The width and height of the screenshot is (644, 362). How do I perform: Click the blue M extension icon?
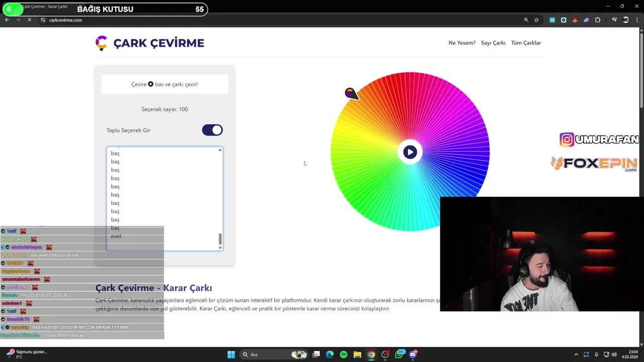pos(552,20)
